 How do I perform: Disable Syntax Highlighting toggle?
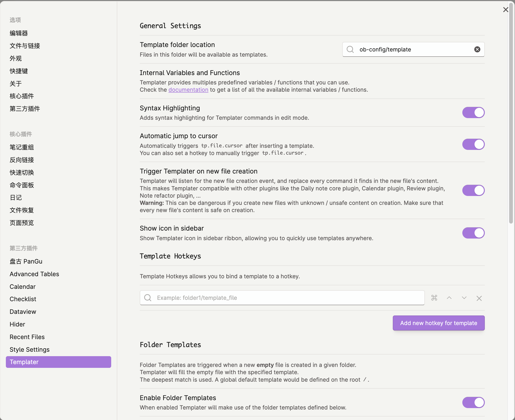(473, 112)
